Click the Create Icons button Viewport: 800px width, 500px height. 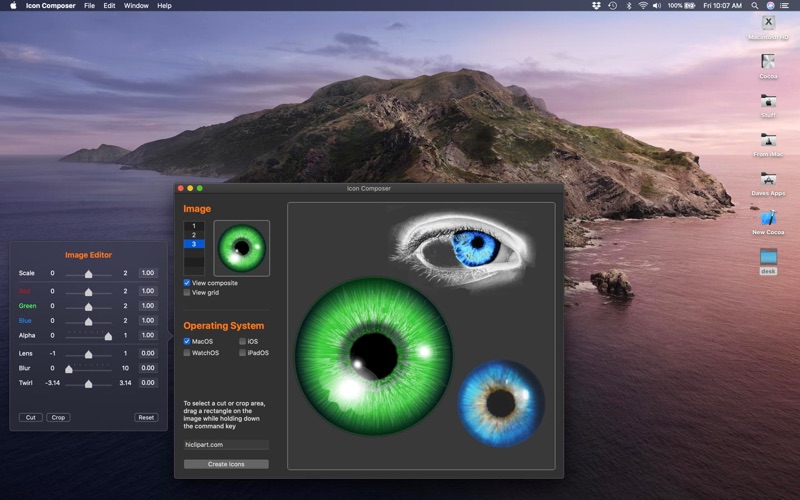226,464
